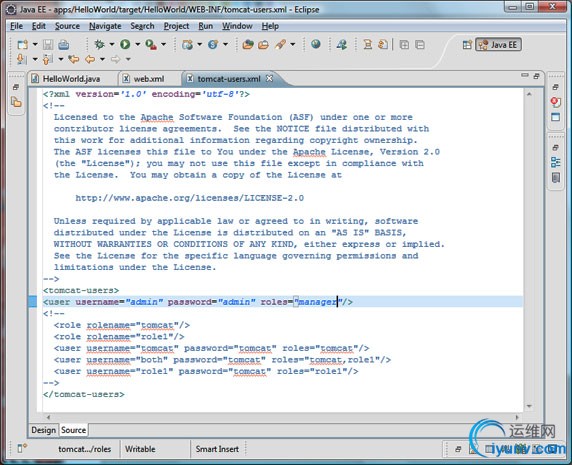Viewport: 572px width, 465px height.
Task: Open the File menu
Action: [x=16, y=26]
